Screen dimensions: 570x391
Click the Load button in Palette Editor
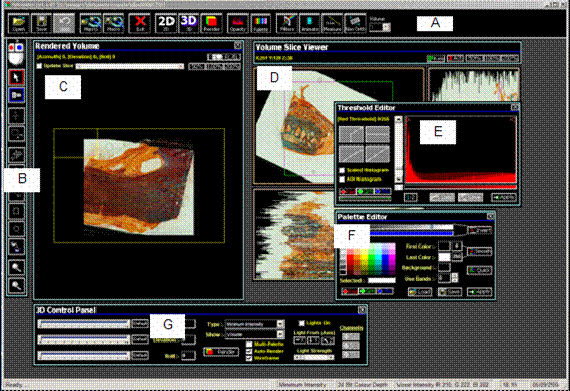click(420, 292)
